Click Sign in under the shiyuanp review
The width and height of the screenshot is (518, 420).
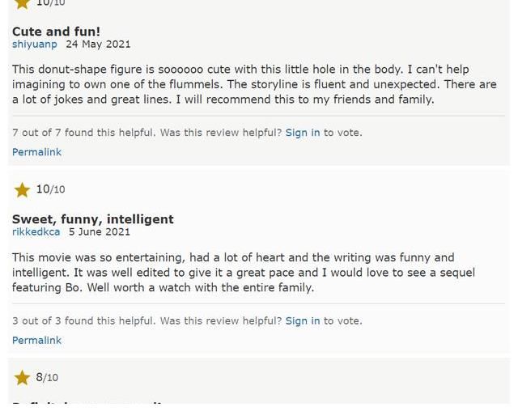[x=303, y=133]
